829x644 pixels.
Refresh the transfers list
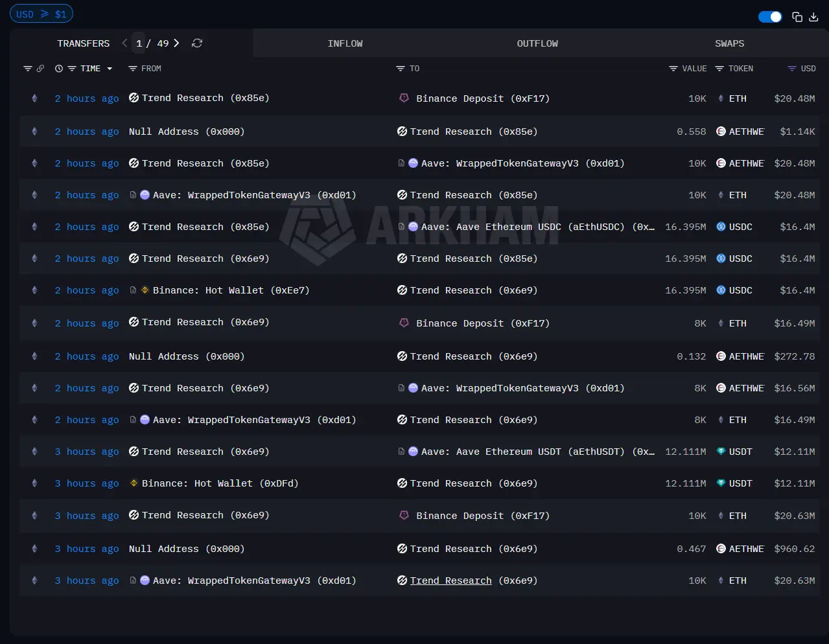pos(197,43)
